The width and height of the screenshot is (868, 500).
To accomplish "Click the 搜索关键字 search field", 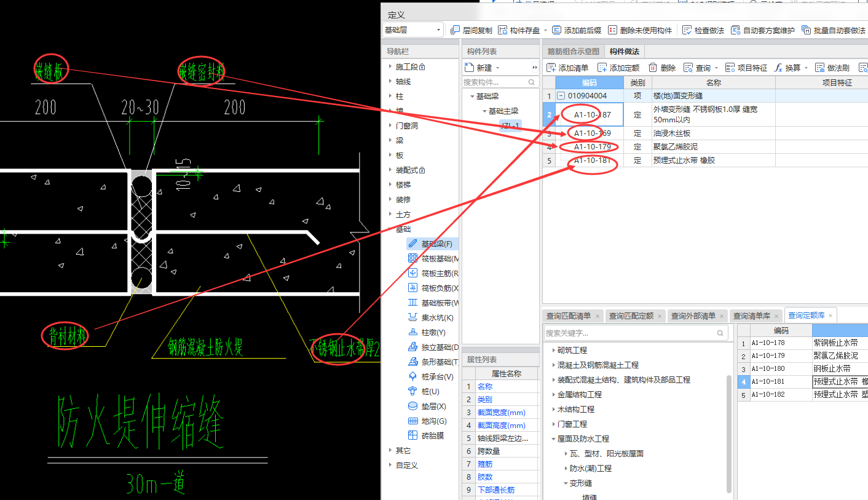I will [636, 333].
